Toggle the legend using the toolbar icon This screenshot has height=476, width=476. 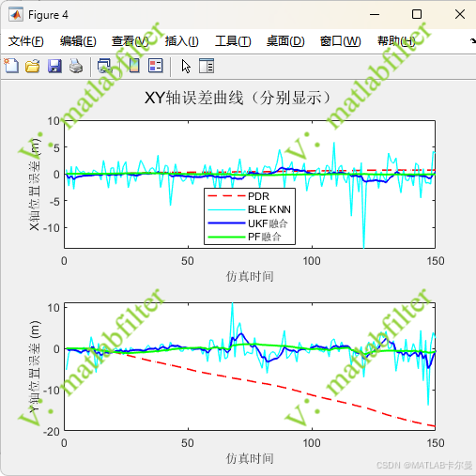pos(156,66)
